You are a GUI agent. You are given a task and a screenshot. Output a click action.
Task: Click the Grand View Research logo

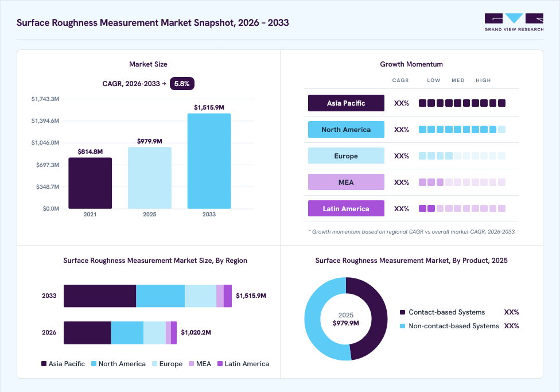[514, 22]
